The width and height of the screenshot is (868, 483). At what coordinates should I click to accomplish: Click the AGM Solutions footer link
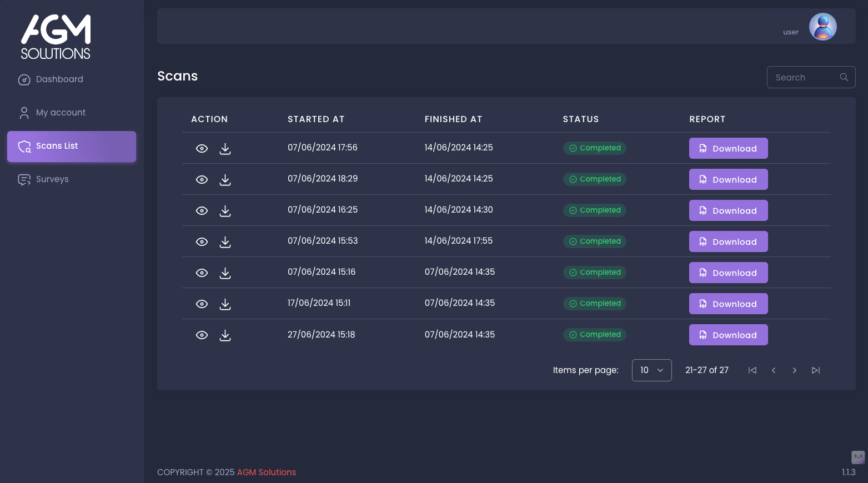[267, 472]
